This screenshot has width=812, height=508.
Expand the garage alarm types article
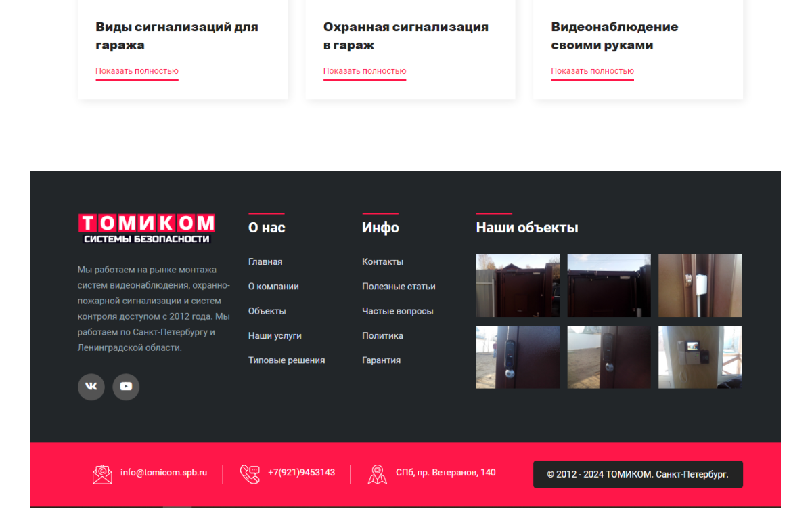[x=137, y=71]
